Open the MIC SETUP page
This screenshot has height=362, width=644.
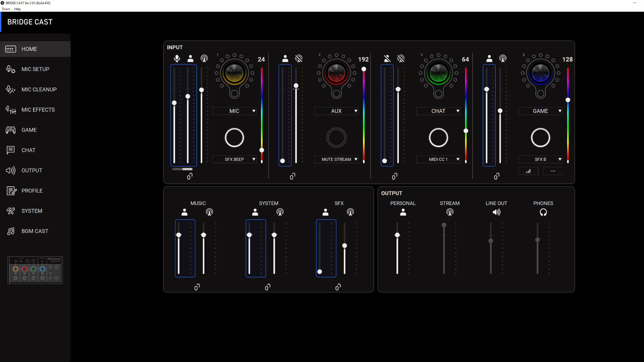coord(35,69)
